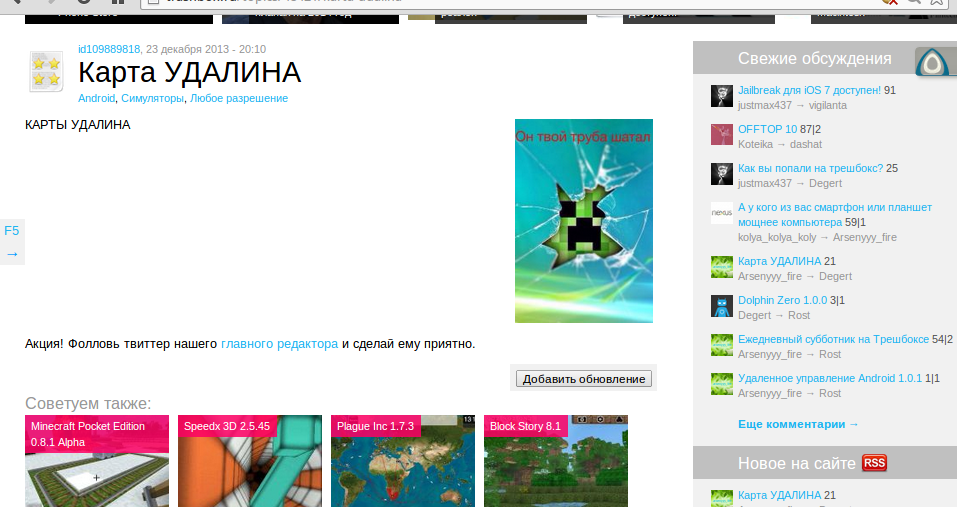Click the avatar next to Jailbreak для iOS 7
Image resolution: width=957 pixels, height=507 pixels.
point(721,96)
